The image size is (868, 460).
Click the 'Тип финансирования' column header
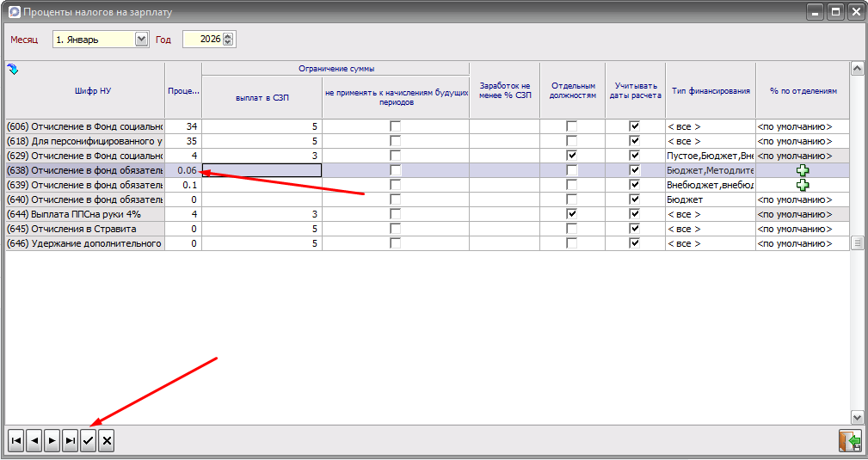[x=710, y=90]
